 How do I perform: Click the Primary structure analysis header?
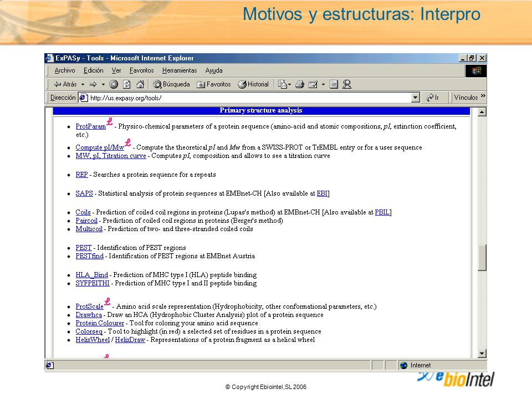coord(261,110)
